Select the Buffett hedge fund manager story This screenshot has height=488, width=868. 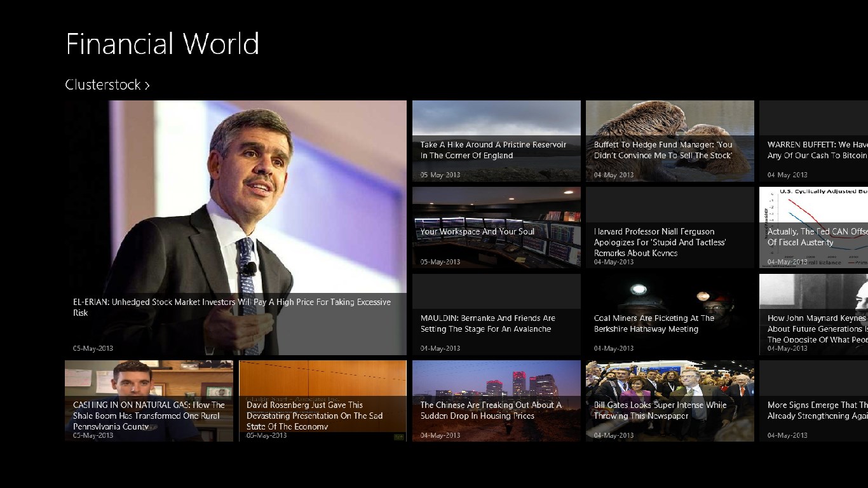(663, 150)
